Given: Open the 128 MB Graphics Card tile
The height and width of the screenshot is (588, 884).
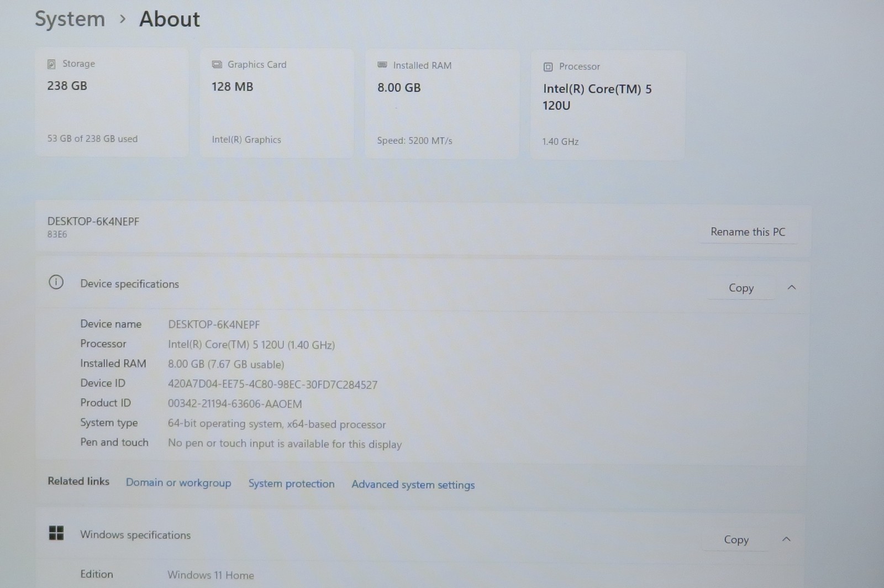Looking at the screenshot, I should (x=276, y=103).
